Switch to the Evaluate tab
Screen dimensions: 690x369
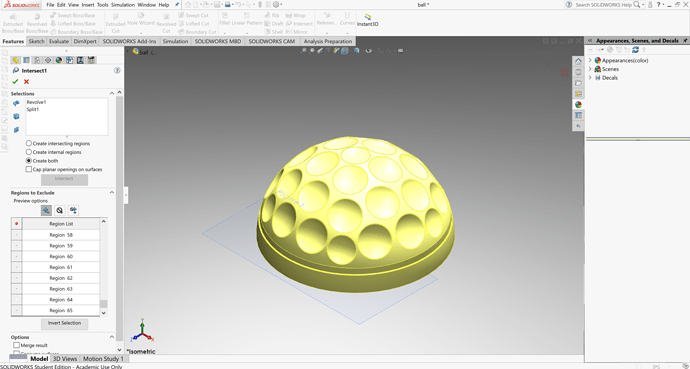59,41
